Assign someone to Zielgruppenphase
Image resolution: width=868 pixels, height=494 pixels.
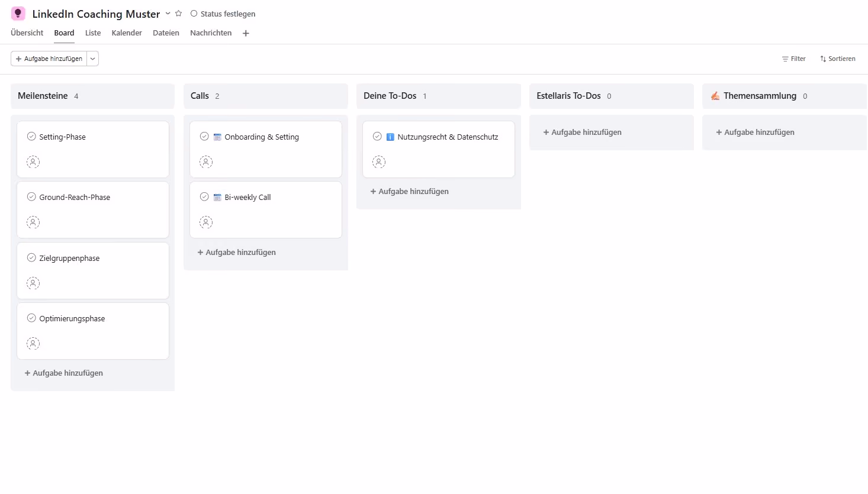(33, 283)
